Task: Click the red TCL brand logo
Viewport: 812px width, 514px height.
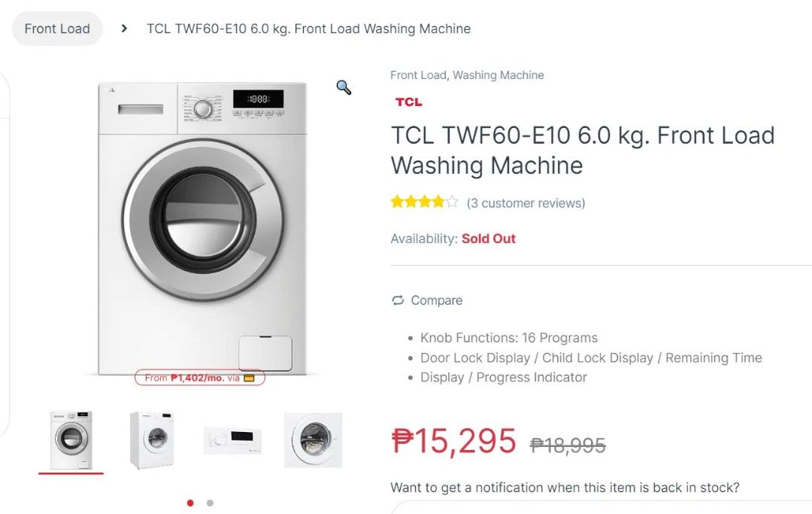Action: tap(408, 102)
